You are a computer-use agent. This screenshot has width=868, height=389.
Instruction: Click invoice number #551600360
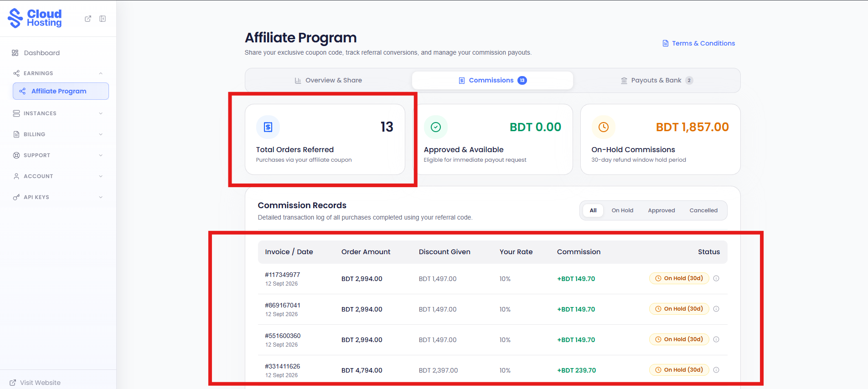(283, 336)
